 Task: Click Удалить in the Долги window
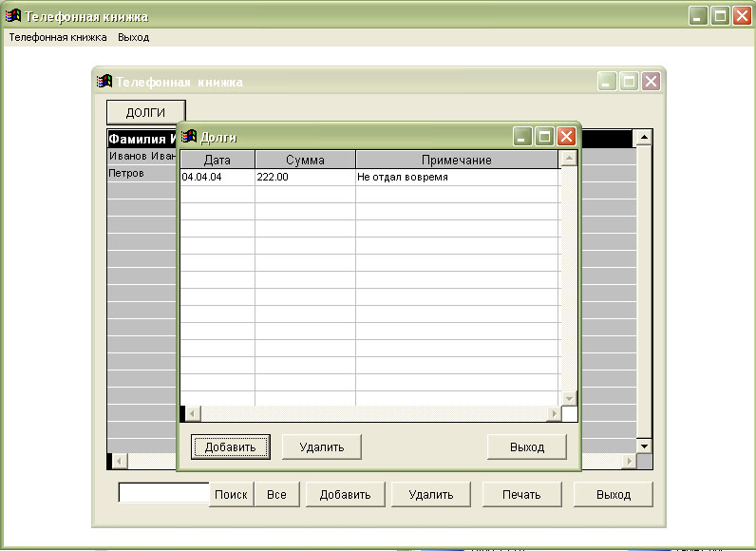point(322,446)
